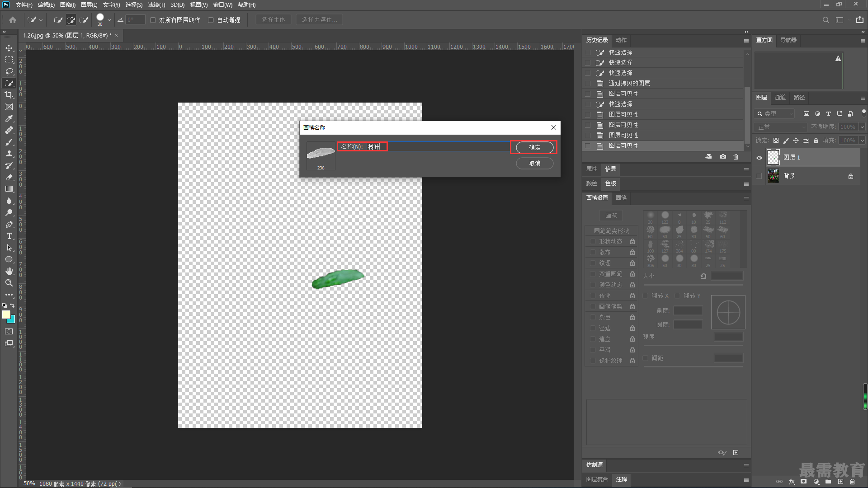Click the 画笔 button in brush settings
The width and height of the screenshot is (868, 488).
(611, 216)
